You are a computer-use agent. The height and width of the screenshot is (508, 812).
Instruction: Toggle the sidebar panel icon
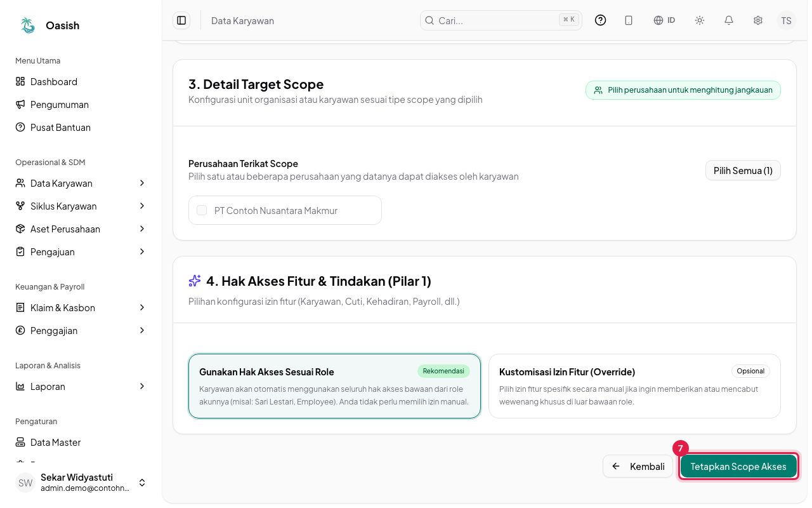click(181, 20)
